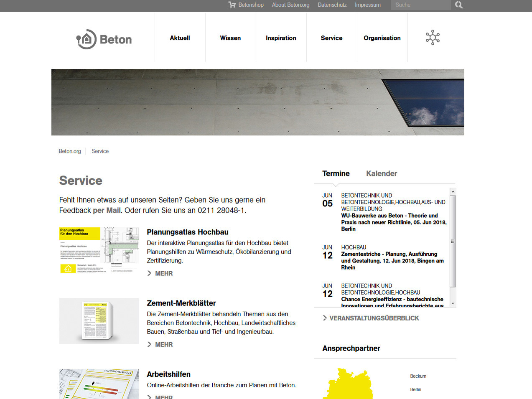The image size is (532, 399).
Task: Click the chevron before MEHR under Zement-Merkblätter
Action: pos(149,344)
